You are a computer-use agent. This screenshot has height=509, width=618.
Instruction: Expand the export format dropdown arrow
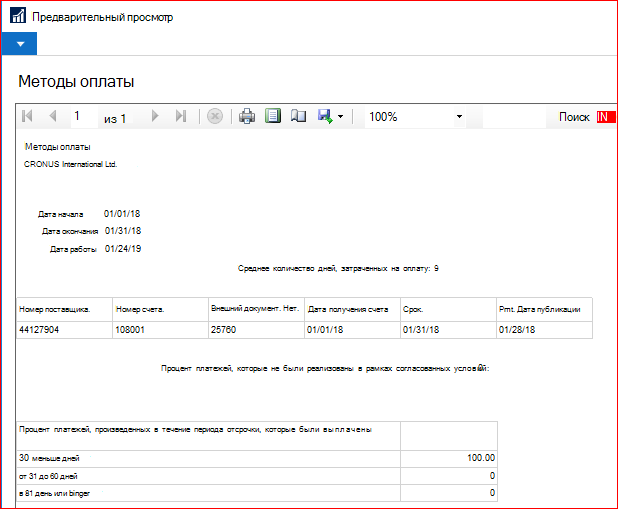click(x=341, y=117)
